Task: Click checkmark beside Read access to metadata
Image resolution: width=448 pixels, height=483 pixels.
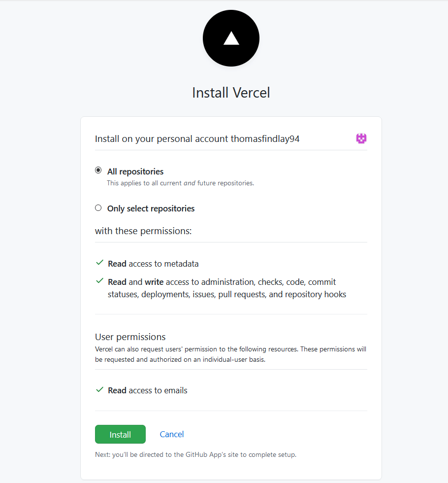Action: click(99, 263)
